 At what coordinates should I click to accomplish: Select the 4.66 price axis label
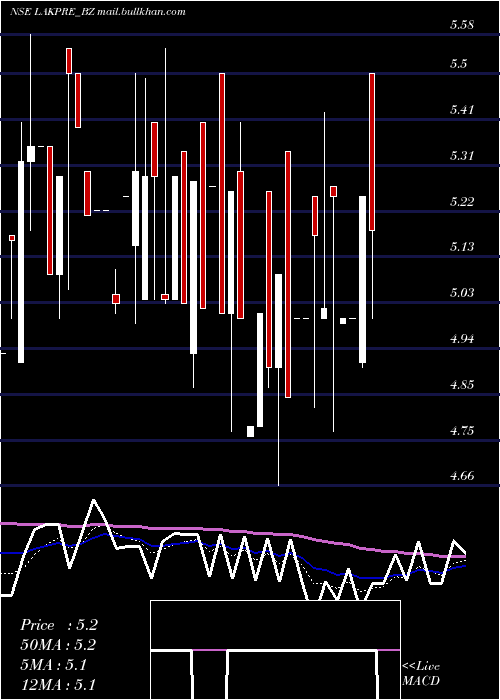[x=461, y=476]
